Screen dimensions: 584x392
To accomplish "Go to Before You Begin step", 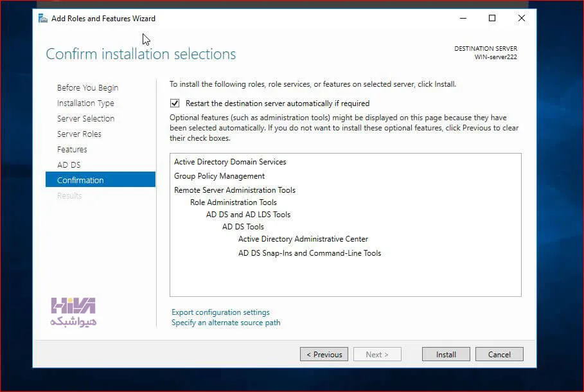I will (87, 87).
